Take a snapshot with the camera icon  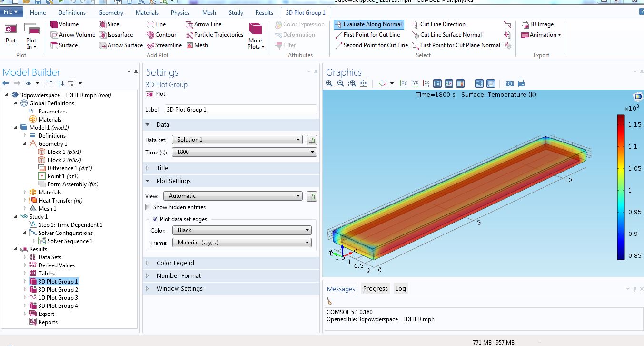coord(509,83)
